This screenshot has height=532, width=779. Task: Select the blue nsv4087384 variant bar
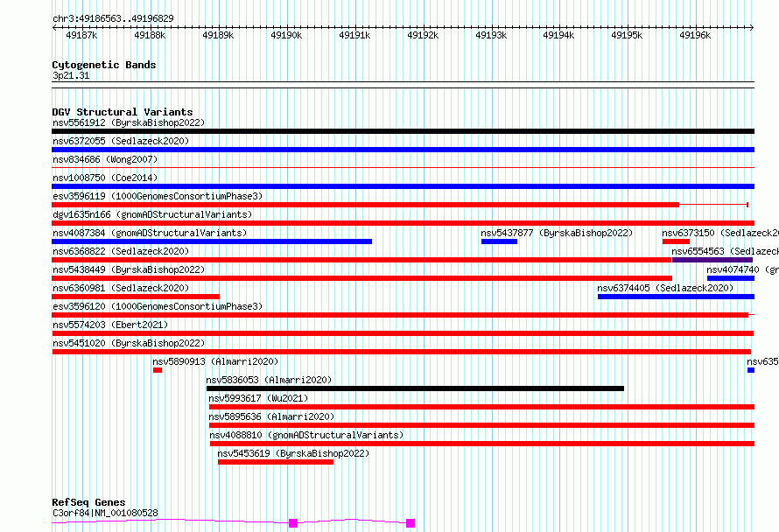point(212,241)
